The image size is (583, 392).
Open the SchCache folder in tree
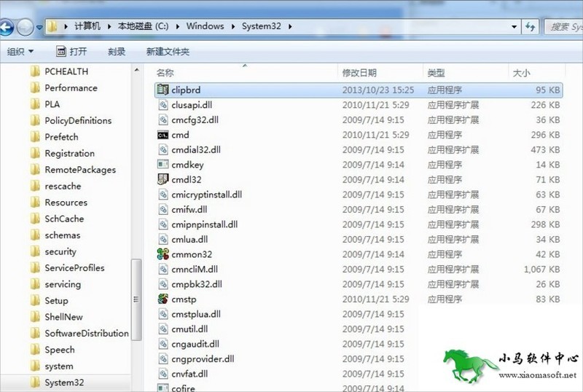tap(57, 219)
